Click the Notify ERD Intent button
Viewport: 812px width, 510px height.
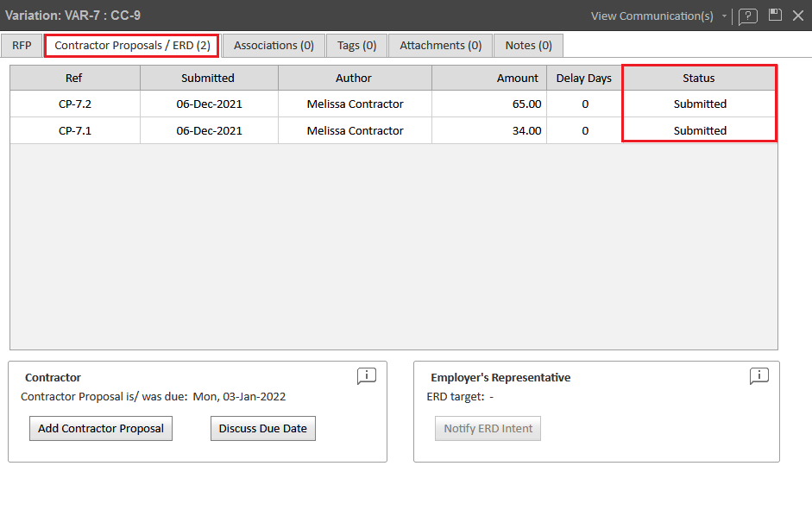(x=488, y=428)
